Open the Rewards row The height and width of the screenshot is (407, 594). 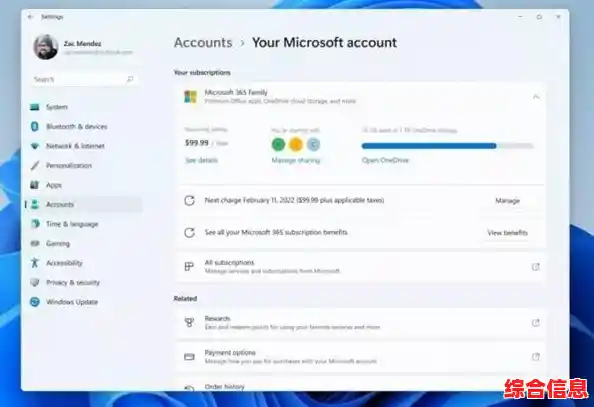pyautogui.click(x=361, y=323)
